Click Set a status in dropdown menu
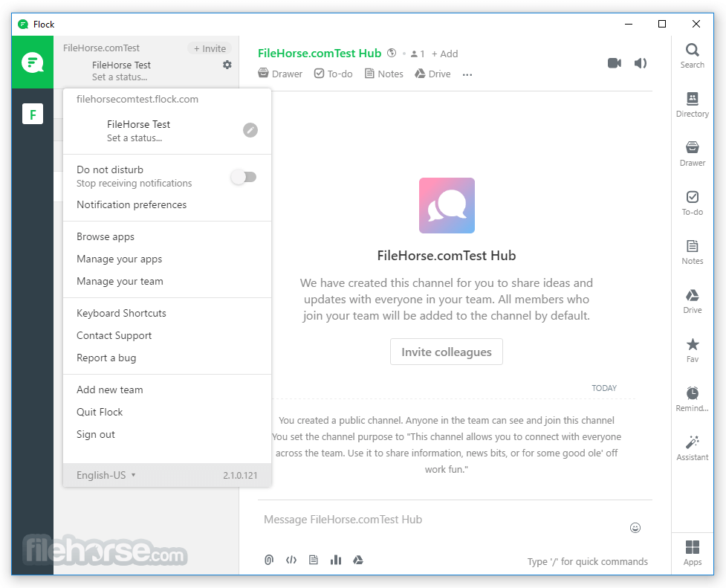This screenshot has height=588, width=726. click(134, 138)
